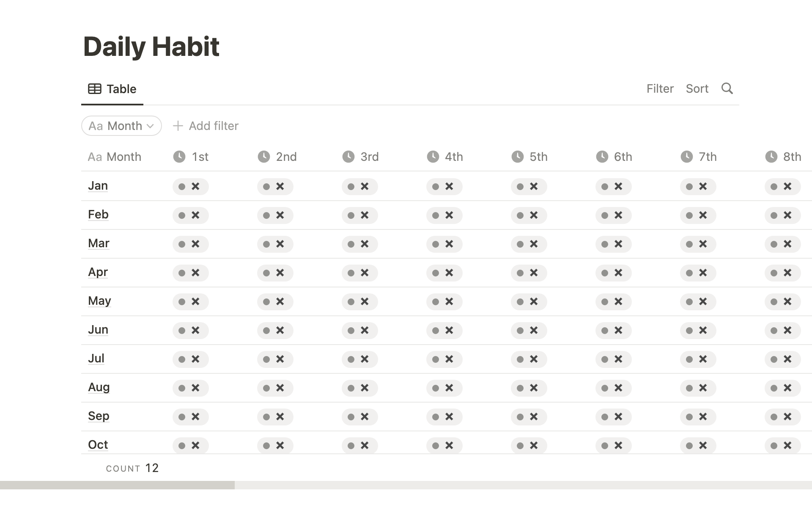This screenshot has width=812, height=508.
Task: Toggle the Jan 1st habit status dot
Action: [182, 186]
